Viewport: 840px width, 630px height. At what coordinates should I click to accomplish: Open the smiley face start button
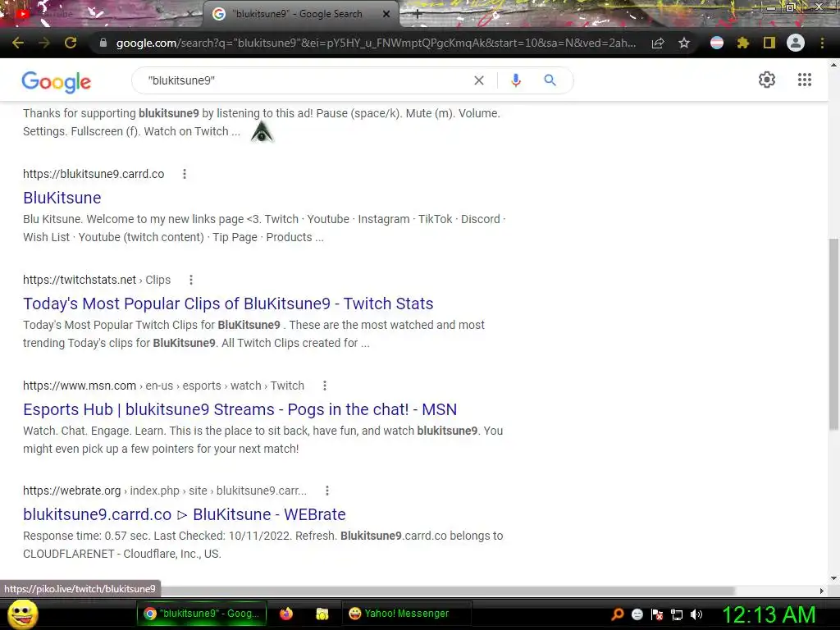coord(22,614)
